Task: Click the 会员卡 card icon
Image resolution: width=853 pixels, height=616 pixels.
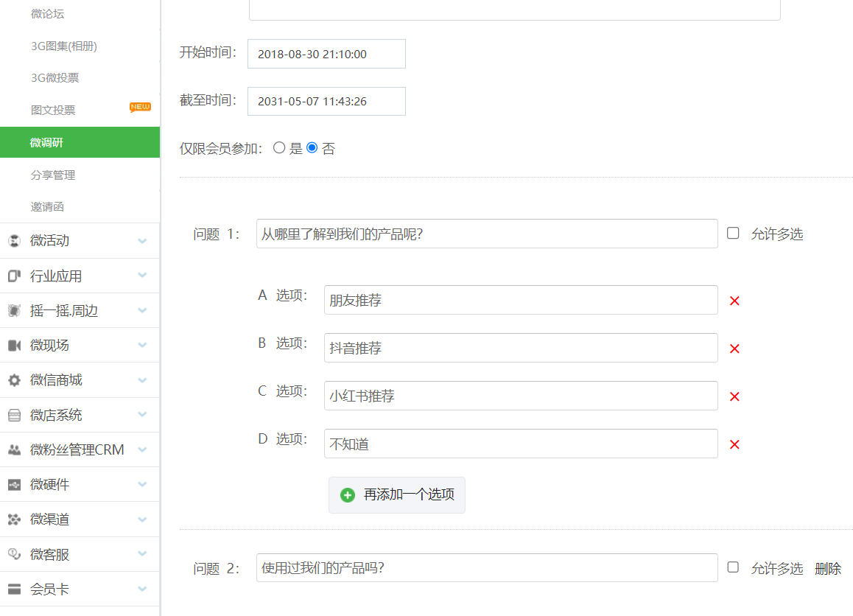Action: [15, 589]
